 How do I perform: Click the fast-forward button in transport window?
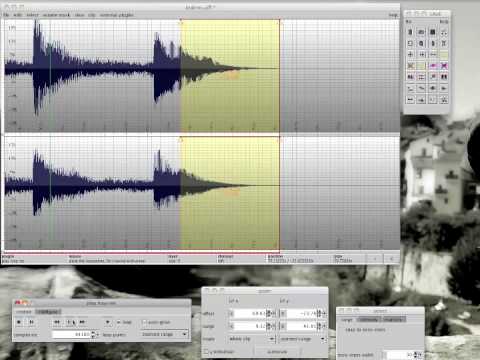[82, 322]
